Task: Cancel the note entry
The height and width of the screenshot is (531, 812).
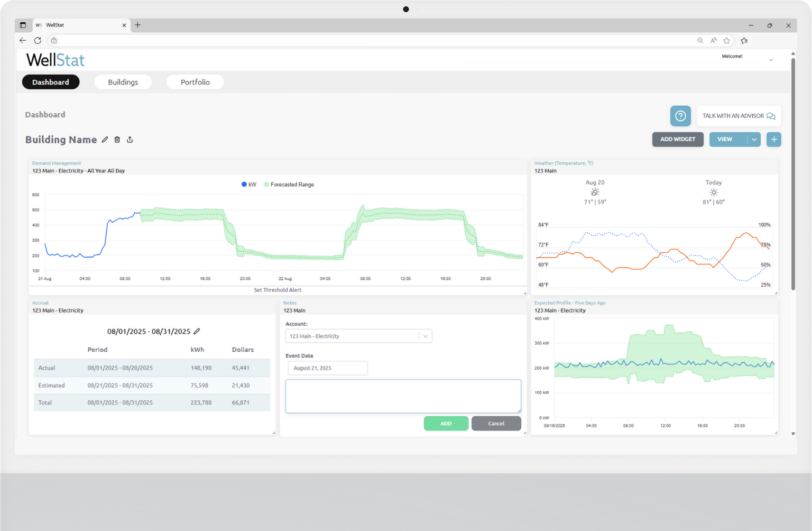Action: coord(496,424)
